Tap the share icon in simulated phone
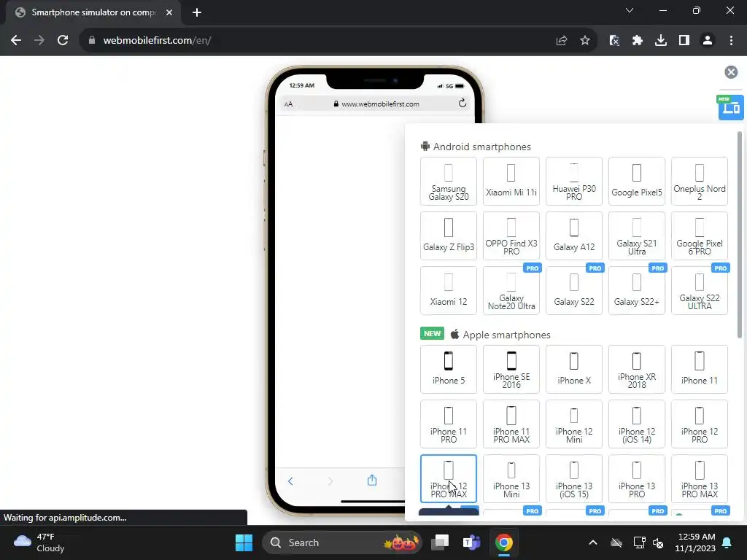 pos(372,480)
